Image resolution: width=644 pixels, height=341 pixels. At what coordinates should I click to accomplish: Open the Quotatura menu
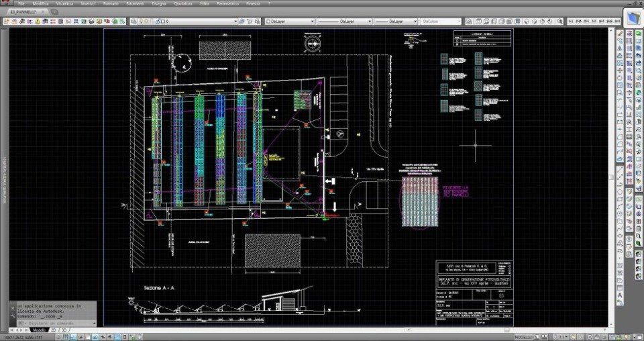(182, 3)
